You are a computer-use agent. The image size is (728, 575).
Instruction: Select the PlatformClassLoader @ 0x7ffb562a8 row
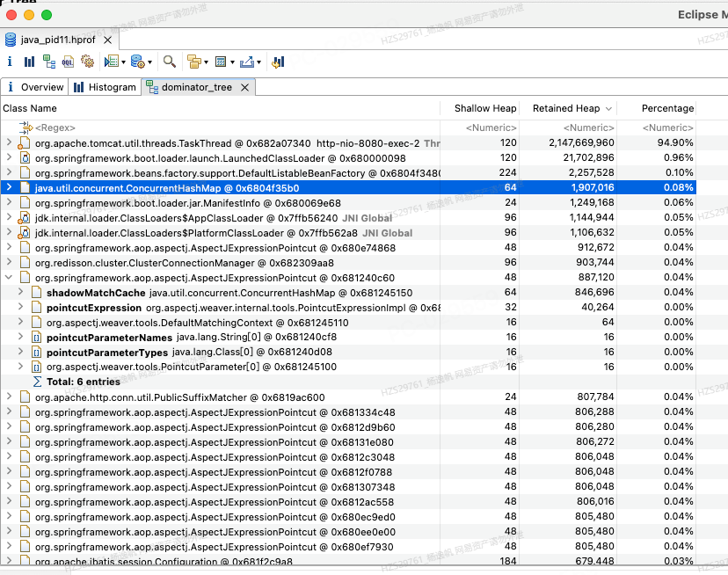[348, 233]
